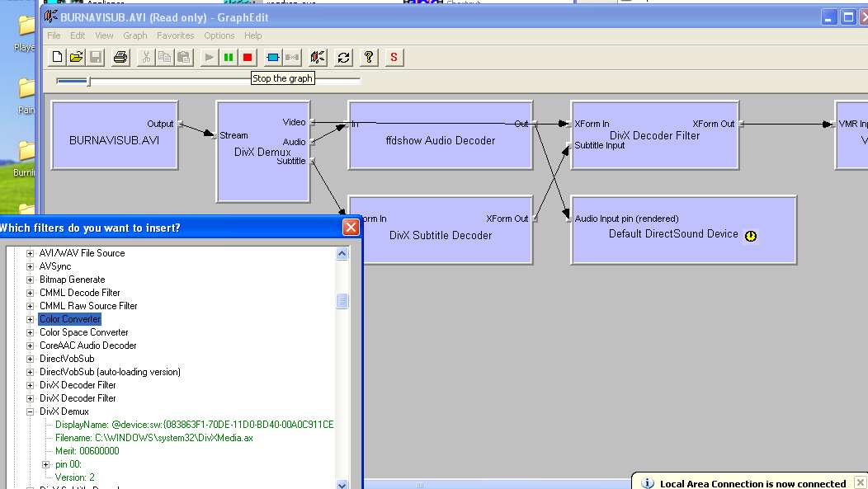Click the 'Audio Input pin (rendered)' label
This screenshot has height=489, width=868.
[x=625, y=219]
